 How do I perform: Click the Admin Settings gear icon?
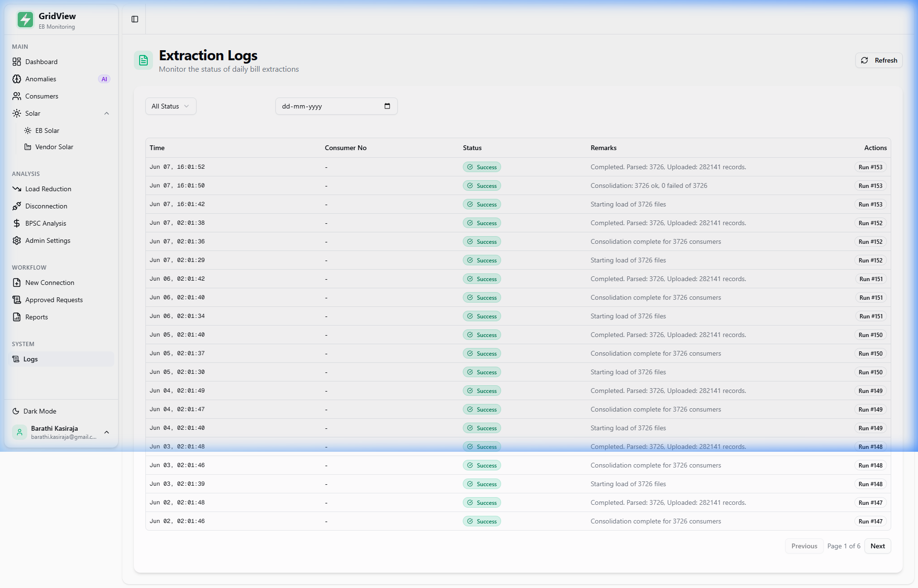[17, 240]
